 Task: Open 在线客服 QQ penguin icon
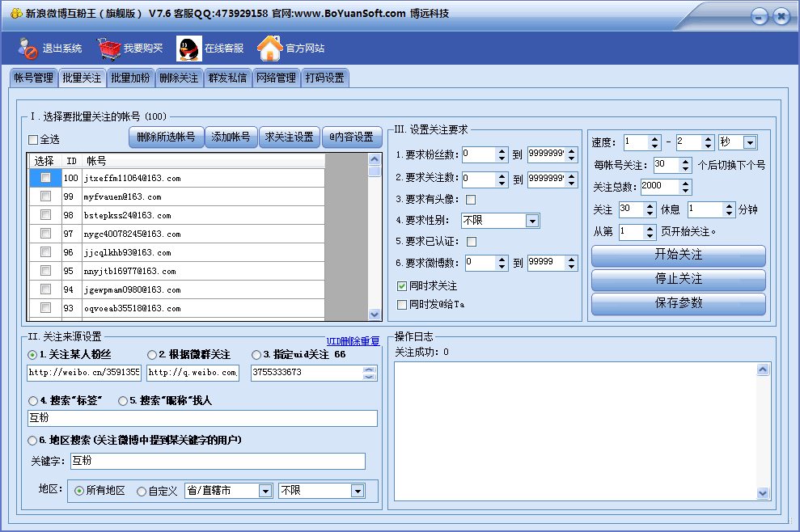[x=188, y=49]
